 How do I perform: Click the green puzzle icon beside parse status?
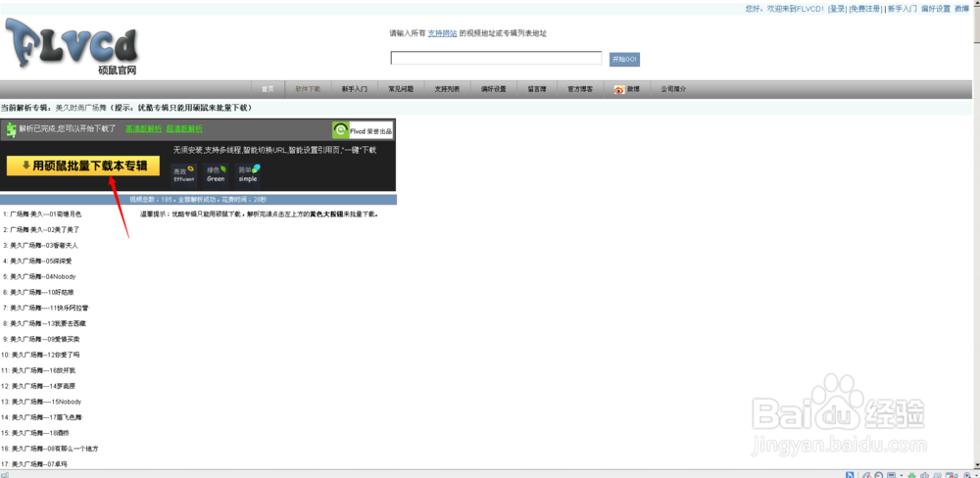[x=11, y=129]
